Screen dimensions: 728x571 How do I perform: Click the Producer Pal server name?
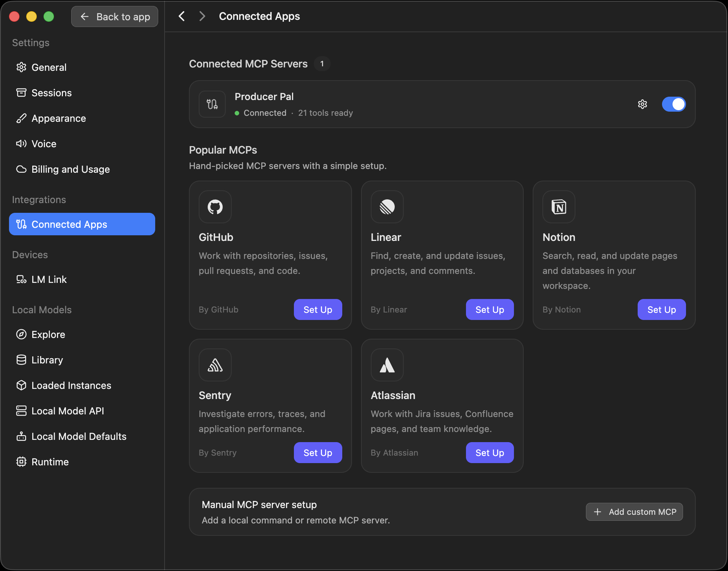264,97
